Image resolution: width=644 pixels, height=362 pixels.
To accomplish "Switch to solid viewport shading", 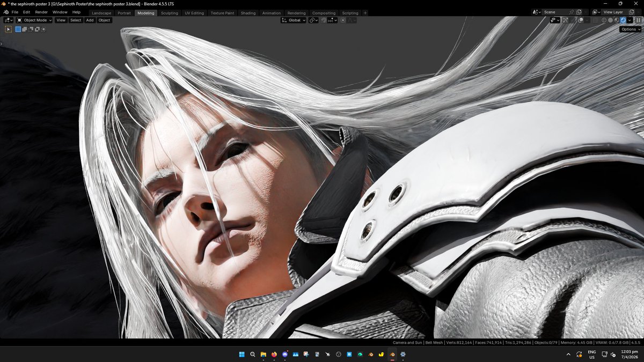I will coord(610,20).
